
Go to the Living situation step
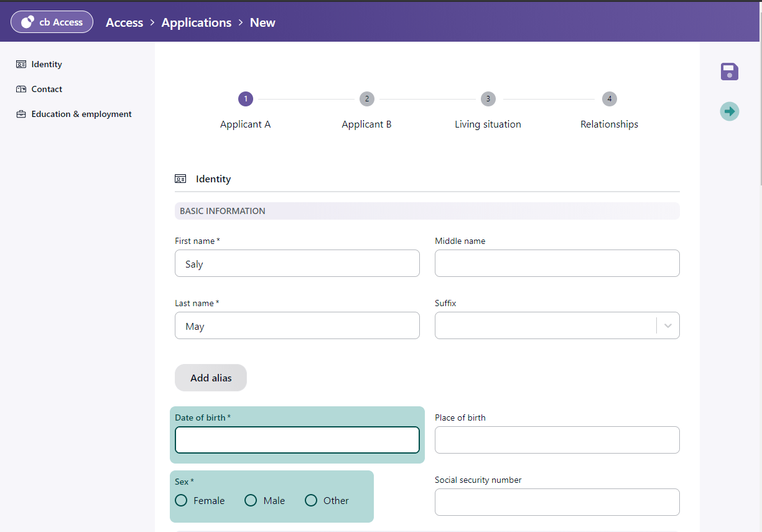tap(488, 124)
